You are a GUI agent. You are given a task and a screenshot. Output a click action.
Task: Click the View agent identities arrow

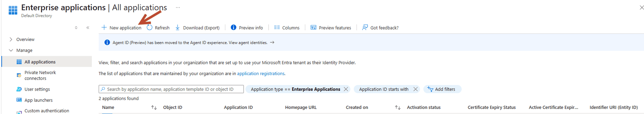(x=272, y=43)
